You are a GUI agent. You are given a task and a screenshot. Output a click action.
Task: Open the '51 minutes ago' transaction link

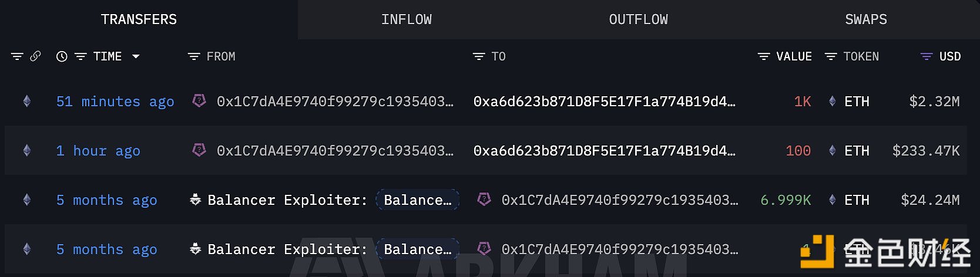[115, 102]
